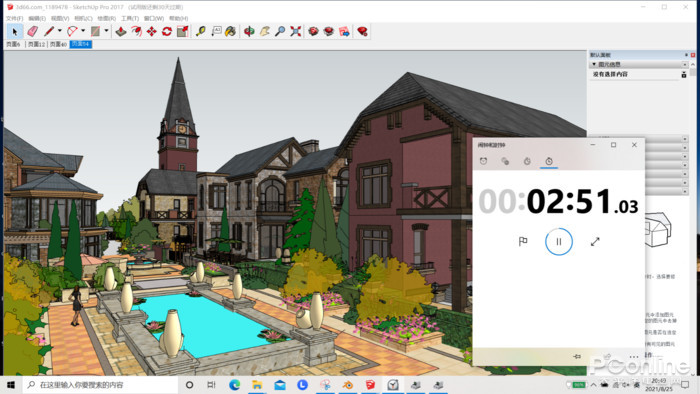The image size is (700, 394).
Task: Choose the Push/Pull tool
Action: click(121, 31)
